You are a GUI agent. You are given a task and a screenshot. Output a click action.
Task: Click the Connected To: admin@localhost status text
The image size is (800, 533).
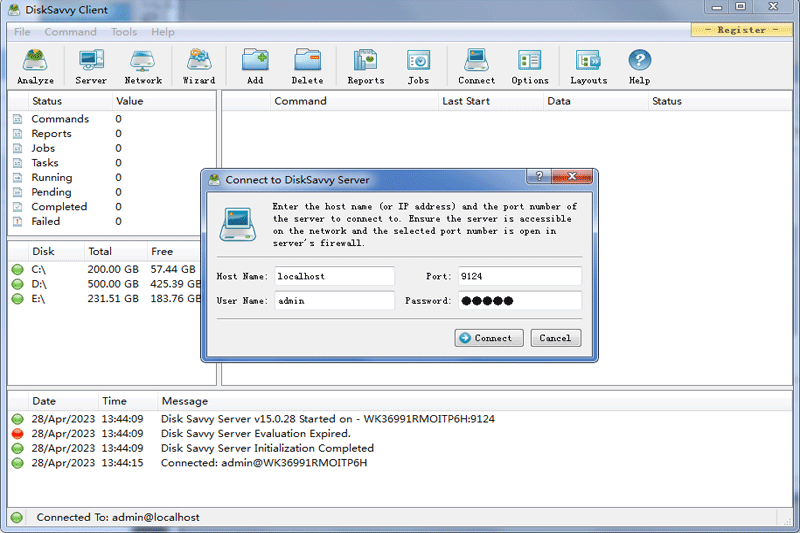click(118, 517)
